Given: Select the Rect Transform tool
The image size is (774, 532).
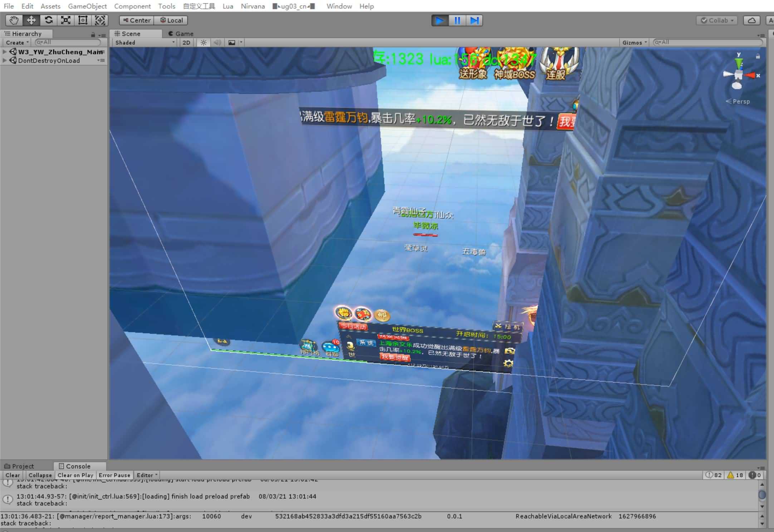Looking at the screenshot, I should point(83,20).
